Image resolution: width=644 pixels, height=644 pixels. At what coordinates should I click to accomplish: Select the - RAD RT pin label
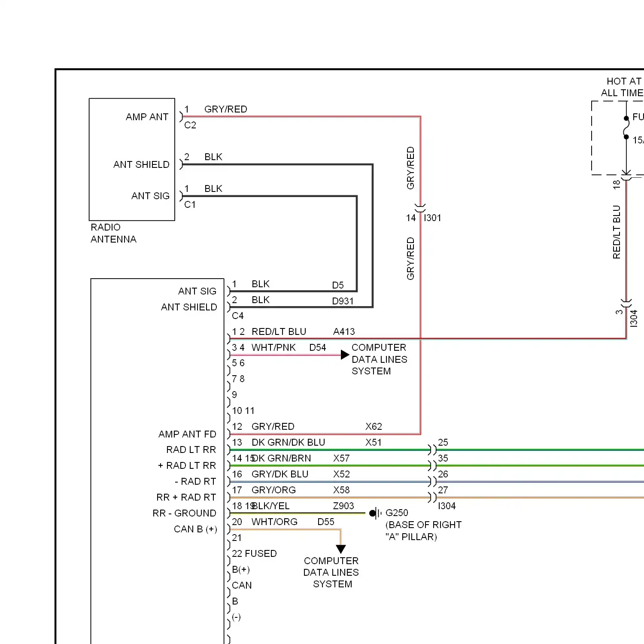coord(195,481)
